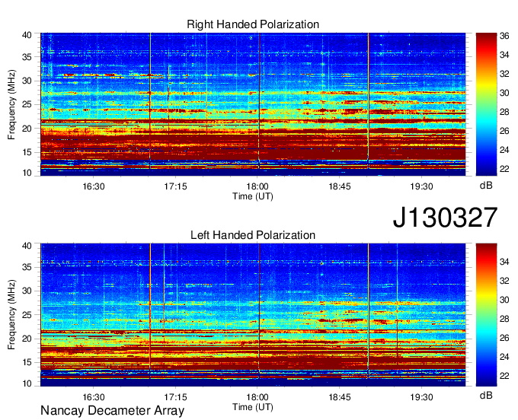This screenshot has height=420, width=518.
Task: Click 17:15 tick on Left Handed time axis
Action: (175, 397)
